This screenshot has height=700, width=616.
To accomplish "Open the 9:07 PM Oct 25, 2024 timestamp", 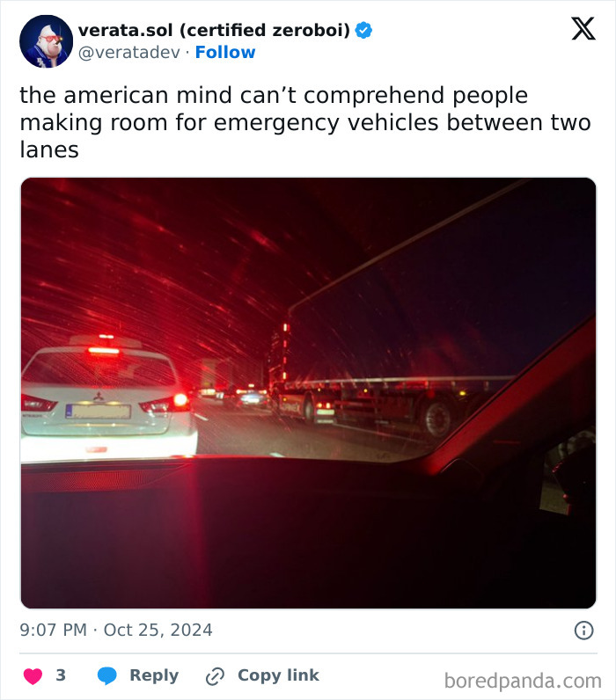I will tap(116, 630).
